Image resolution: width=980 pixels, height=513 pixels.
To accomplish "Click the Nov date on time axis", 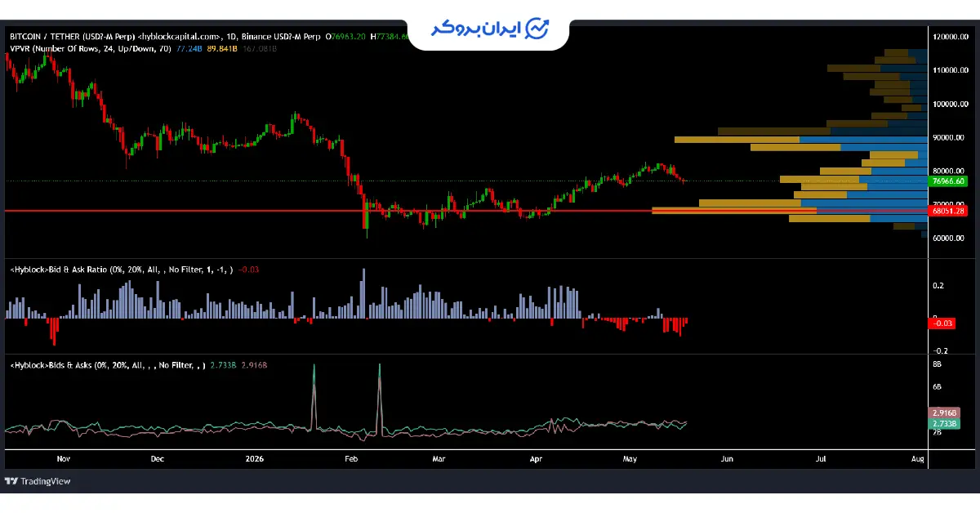I will click(x=64, y=459).
